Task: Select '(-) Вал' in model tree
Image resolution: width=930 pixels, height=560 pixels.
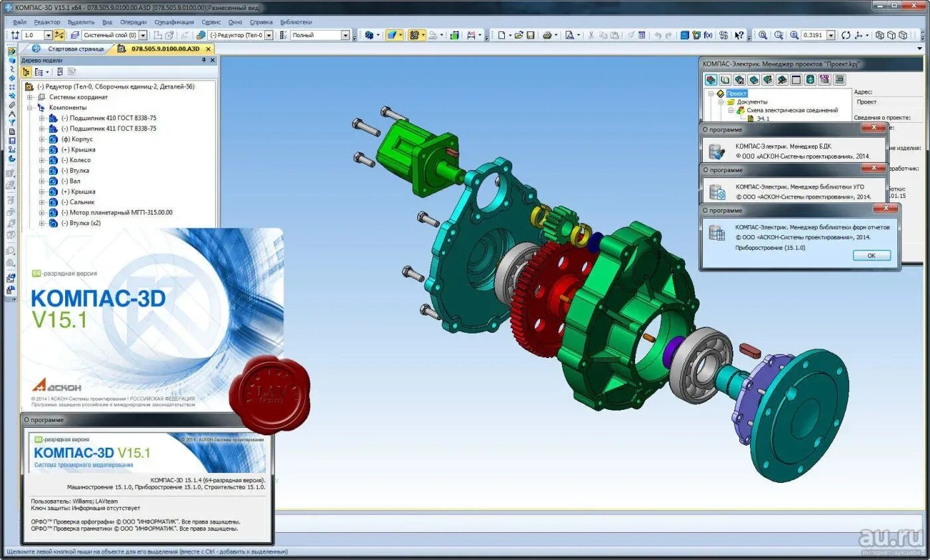Action: [70, 181]
